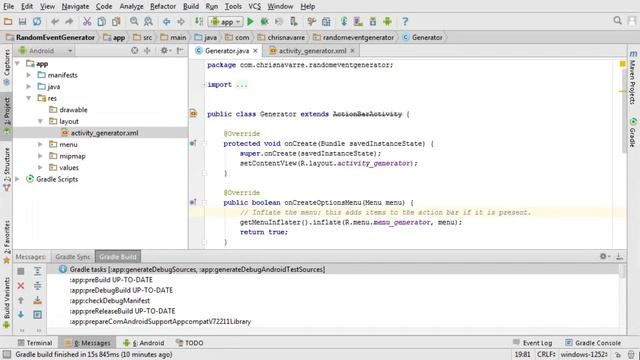The height and width of the screenshot is (360, 640).
Task: Select the Generator.java editor tab
Action: click(x=227, y=51)
